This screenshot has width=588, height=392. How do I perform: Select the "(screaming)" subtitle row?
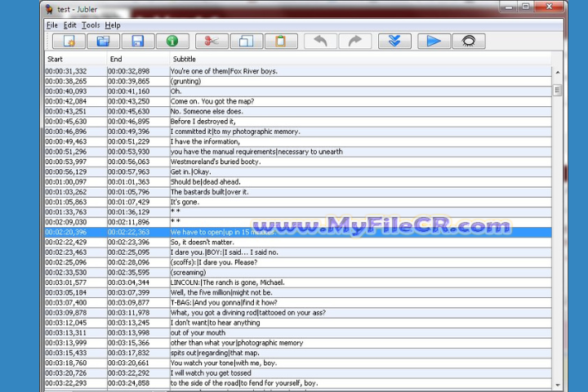click(298, 273)
